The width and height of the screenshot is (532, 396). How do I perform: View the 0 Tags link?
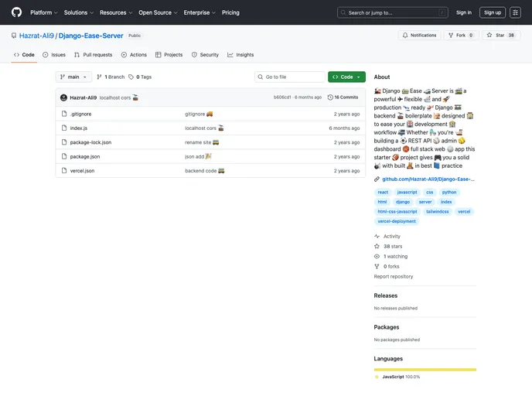(140, 77)
